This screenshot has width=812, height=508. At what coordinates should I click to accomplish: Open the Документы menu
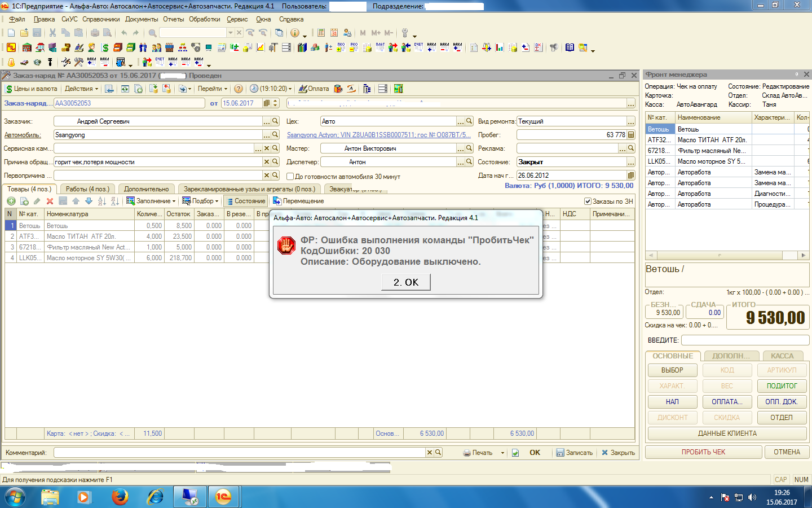142,19
